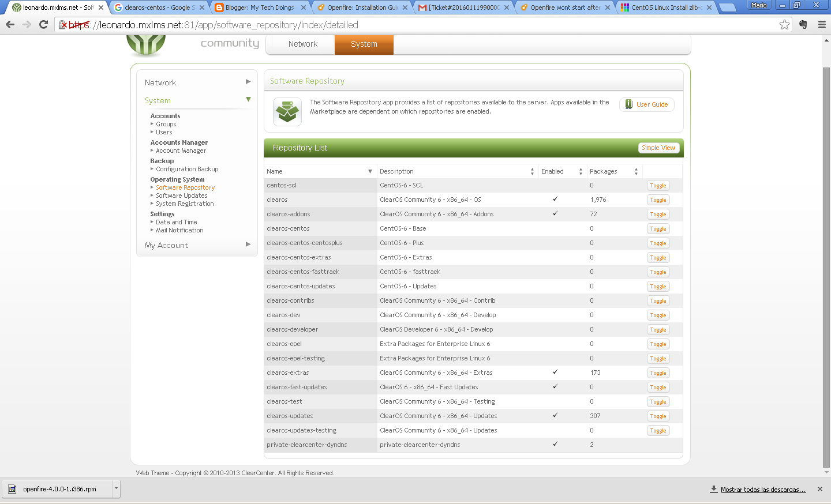Toggle the clearos-centos-extras repository

pos(658,258)
